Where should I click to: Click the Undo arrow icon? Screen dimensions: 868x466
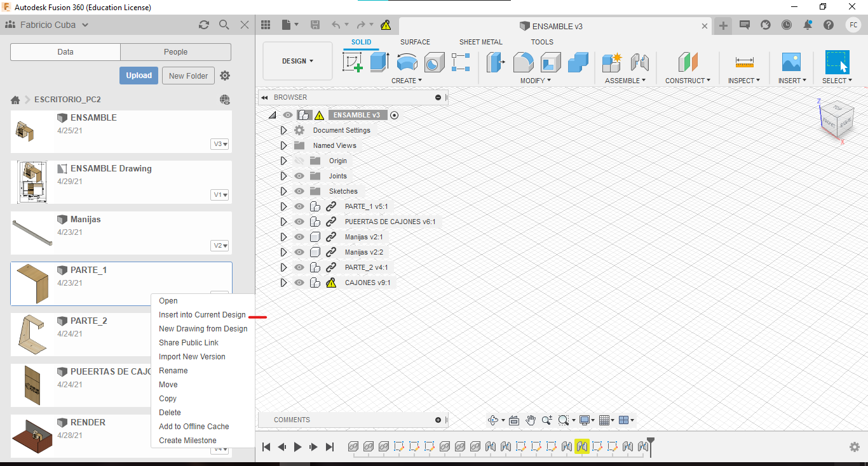pyautogui.click(x=336, y=25)
